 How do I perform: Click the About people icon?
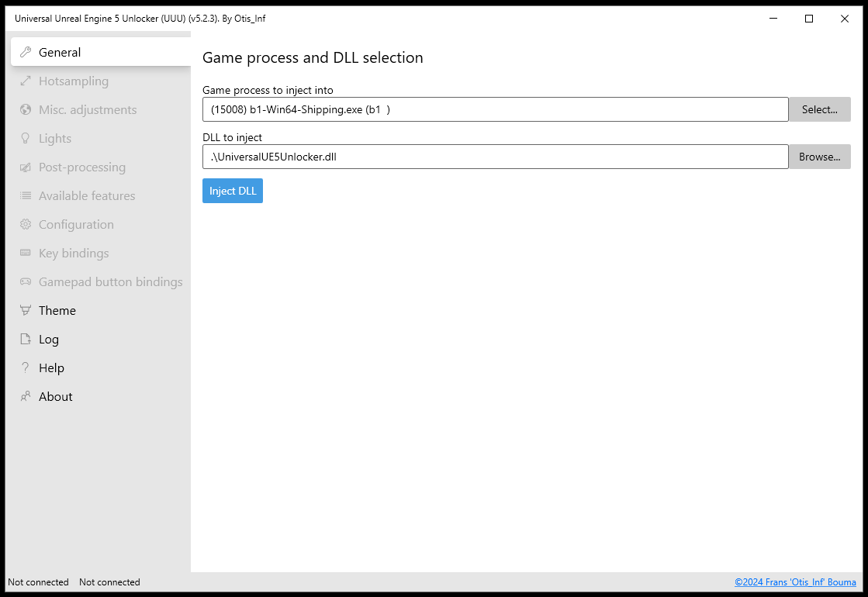click(x=26, y=396)
